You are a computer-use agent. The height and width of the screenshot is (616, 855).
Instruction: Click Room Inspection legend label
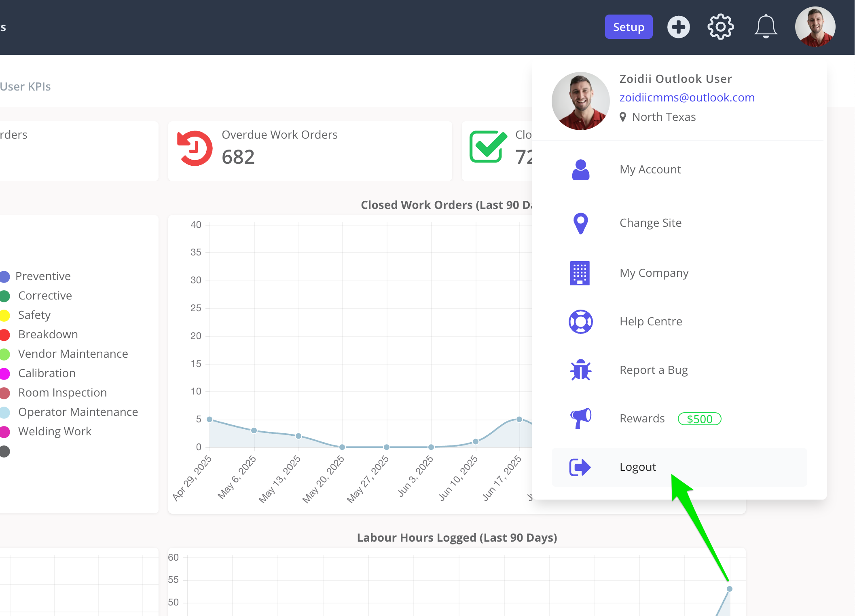click(x=63, y=393)
